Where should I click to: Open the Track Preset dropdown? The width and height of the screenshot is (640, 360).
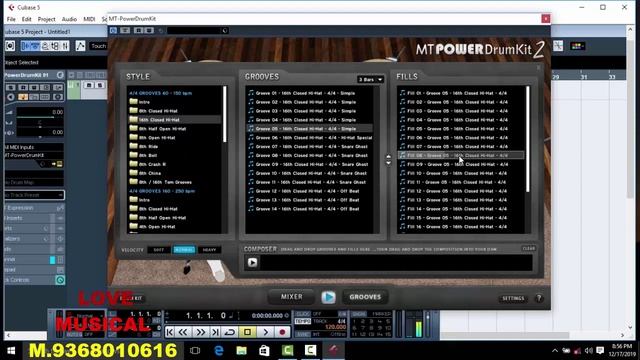pos(34,195)
